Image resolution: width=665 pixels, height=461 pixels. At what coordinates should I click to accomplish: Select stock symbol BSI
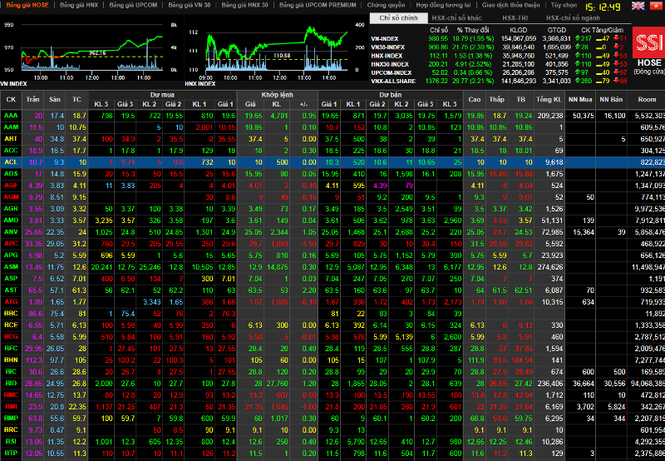coord(11,441)
